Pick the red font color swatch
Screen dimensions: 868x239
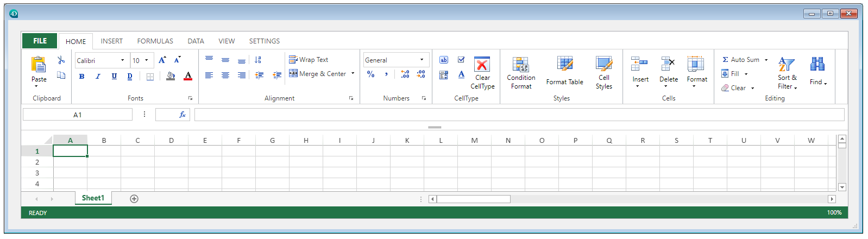point(188,77)
